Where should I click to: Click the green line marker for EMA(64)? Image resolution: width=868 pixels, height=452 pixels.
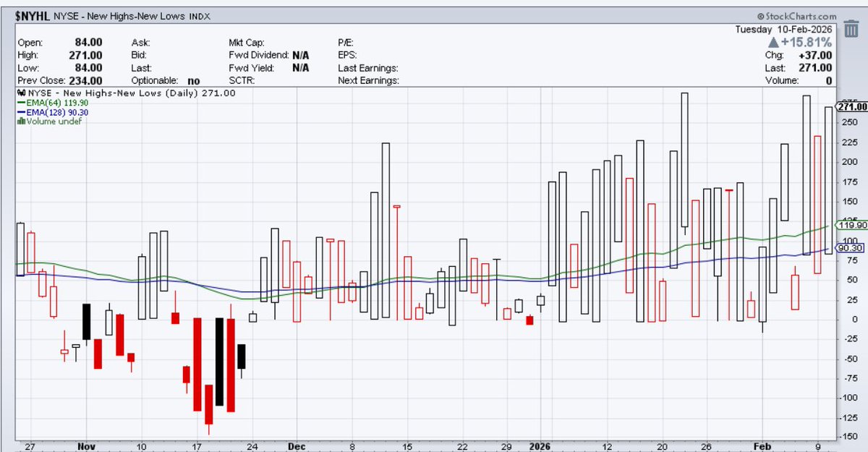pos(20,103)
